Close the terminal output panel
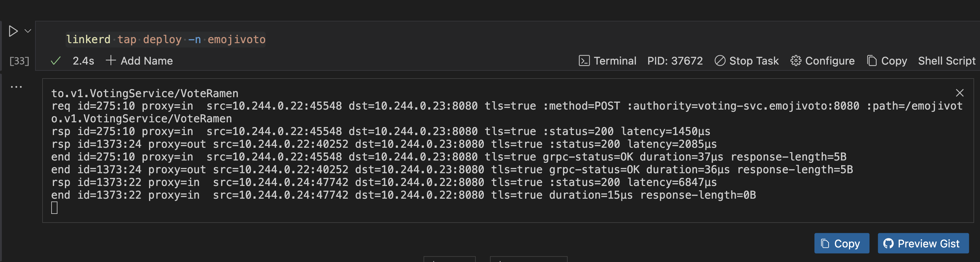Screen dimensions: 980x262 (x=960, y=93)
